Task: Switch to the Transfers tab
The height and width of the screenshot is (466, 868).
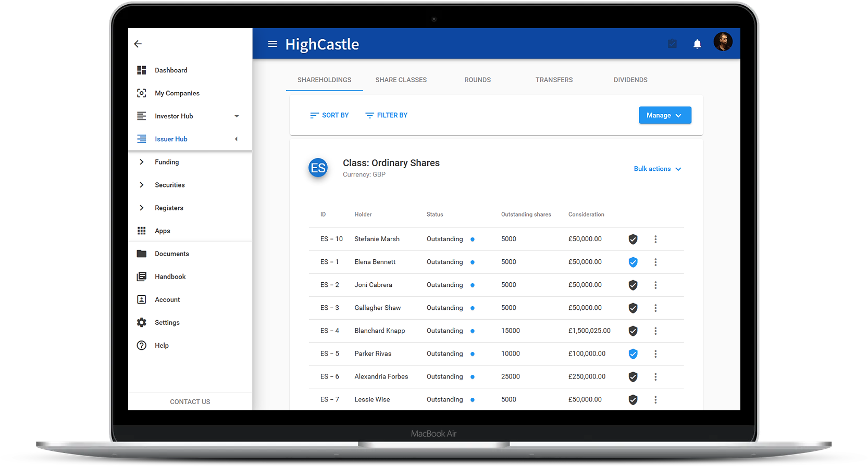Action: [554, 80]
